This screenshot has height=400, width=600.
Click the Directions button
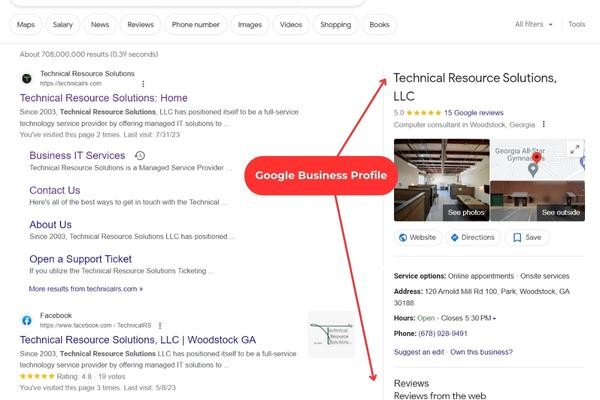point(473,237)
